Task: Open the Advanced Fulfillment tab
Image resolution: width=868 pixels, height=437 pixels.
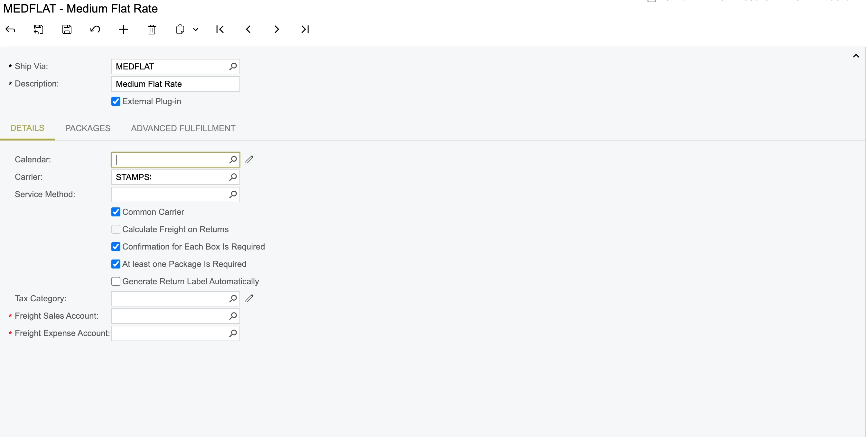Action: (183, 128)
